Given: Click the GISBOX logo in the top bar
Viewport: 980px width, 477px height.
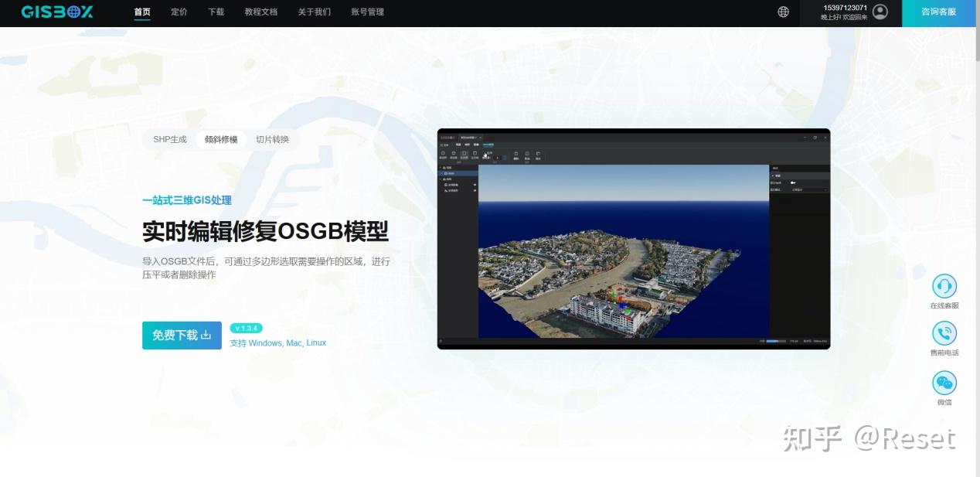Looking at the screenshot, I should (x=56, y=12).
